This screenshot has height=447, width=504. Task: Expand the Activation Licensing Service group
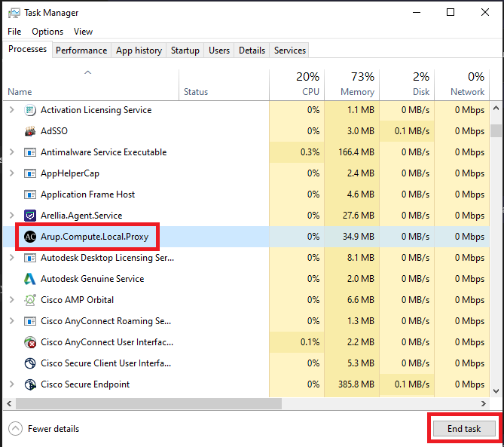tap(12, 110)
